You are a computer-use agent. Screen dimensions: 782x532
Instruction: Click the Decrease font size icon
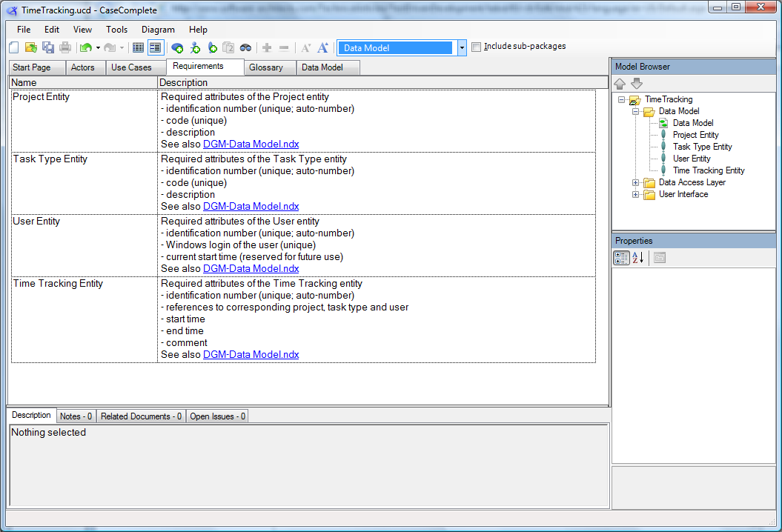[305, 48]
